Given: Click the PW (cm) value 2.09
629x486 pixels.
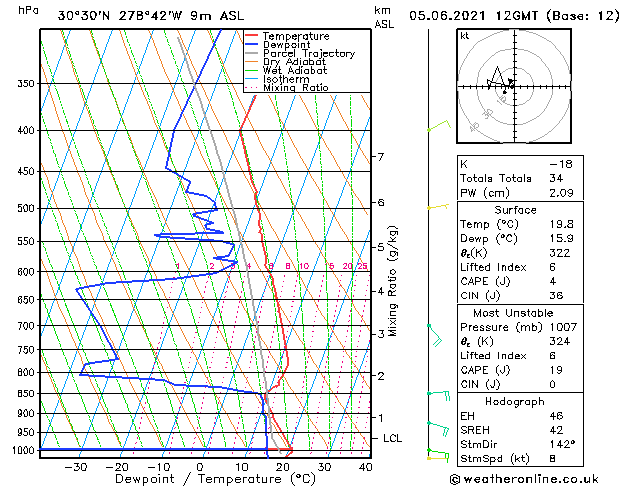Looking at the screenshot, I should coord(561,193).
